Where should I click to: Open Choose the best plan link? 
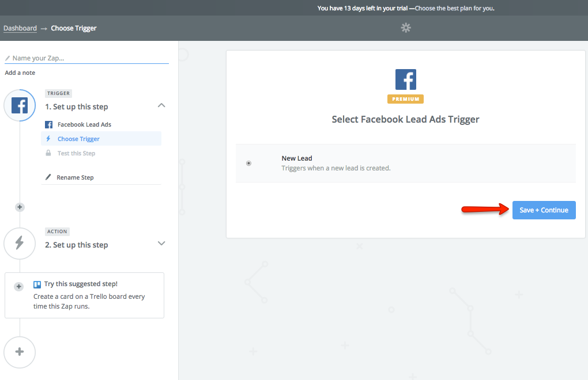click(454, 8)
